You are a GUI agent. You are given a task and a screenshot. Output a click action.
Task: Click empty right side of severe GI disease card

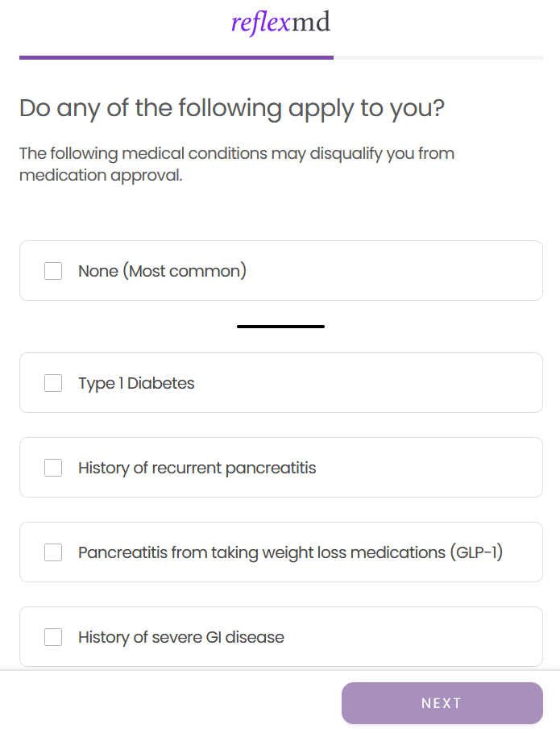tap(435, 637)
